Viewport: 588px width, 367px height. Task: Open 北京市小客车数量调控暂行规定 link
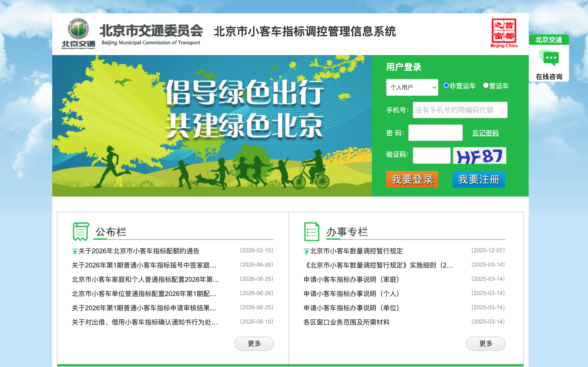click(x=356, y=251)
